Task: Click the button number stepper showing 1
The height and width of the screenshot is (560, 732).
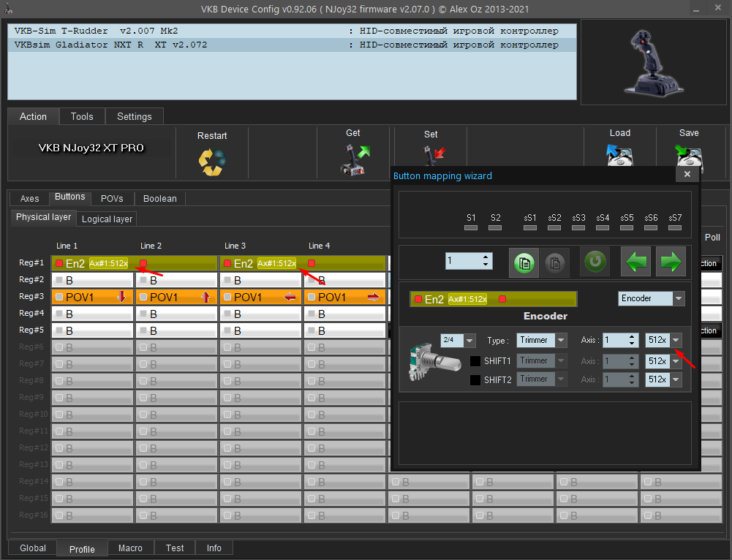Action: [x=486, y=260]
